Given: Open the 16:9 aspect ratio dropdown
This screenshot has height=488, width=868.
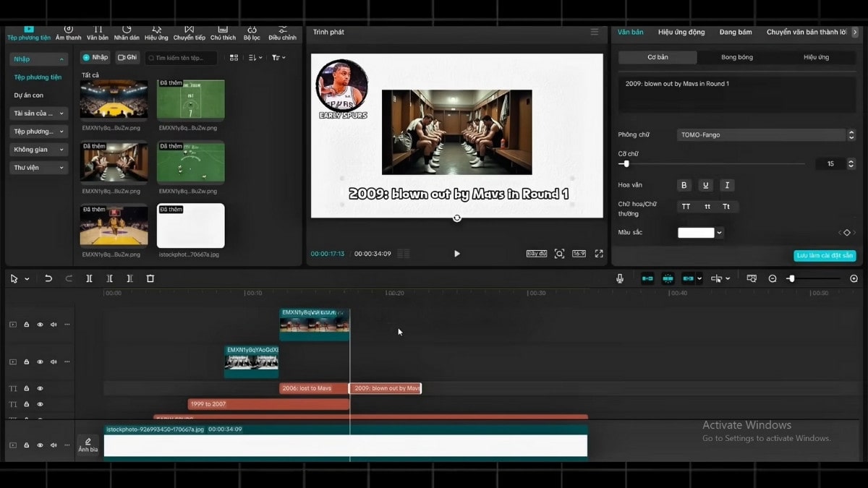Looking at the screenshot, I should click(578, 253).
